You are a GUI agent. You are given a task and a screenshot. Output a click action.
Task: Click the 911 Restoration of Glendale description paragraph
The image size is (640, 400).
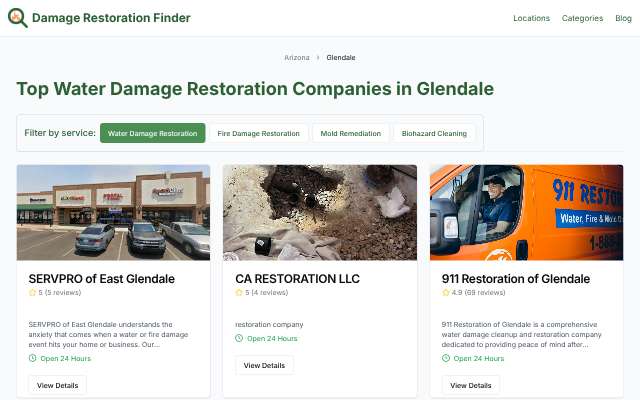[x=522, y=334]
